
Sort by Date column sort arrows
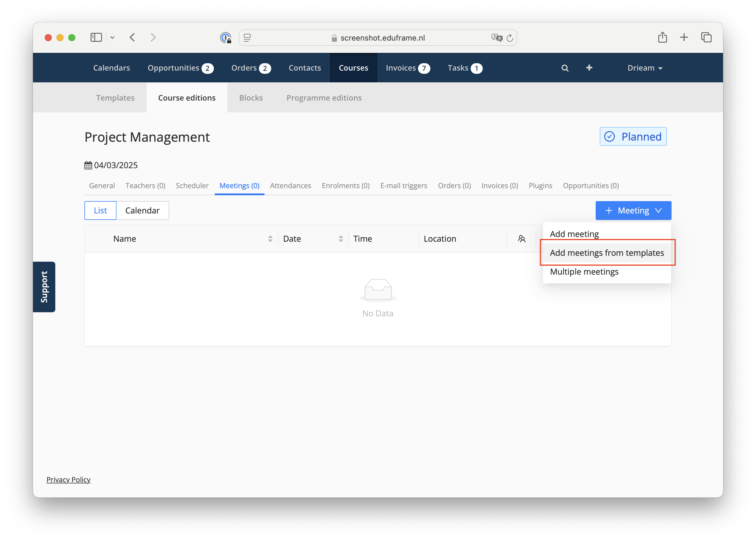(341, 239)
